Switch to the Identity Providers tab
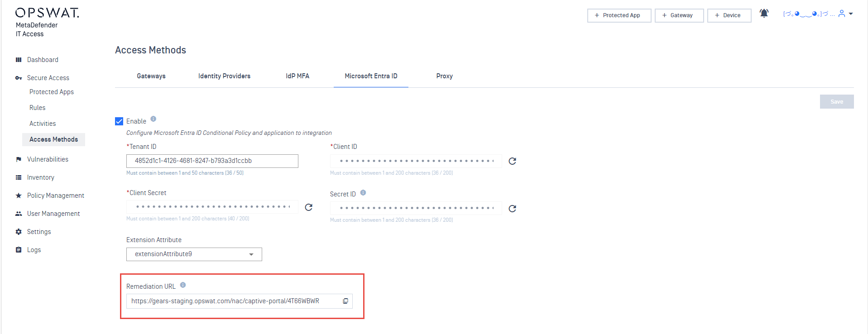The height and width of the screenshot is (334, 868). [224, 76]
